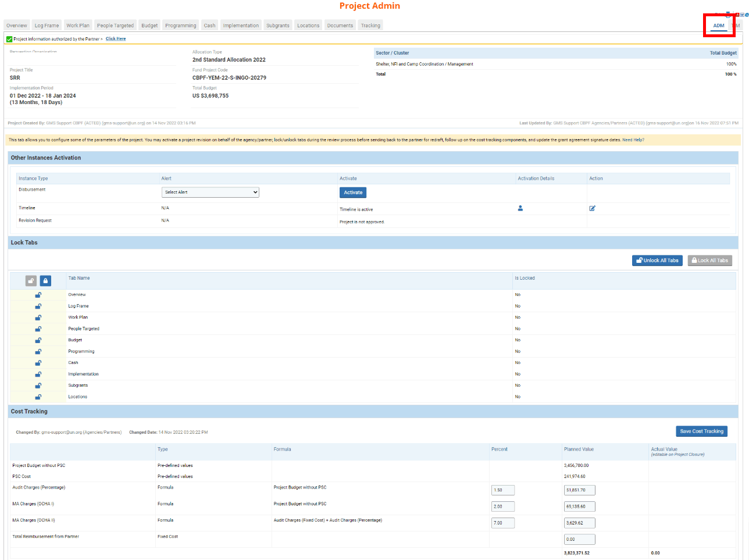Click the "Revision Request" instance type

click(35, 220)
